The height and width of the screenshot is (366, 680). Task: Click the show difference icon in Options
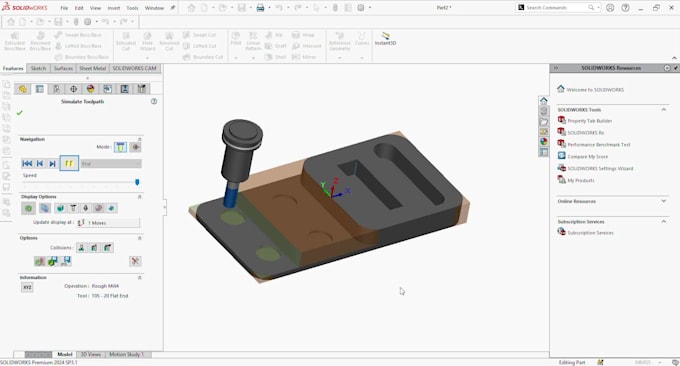click(39, 261)
